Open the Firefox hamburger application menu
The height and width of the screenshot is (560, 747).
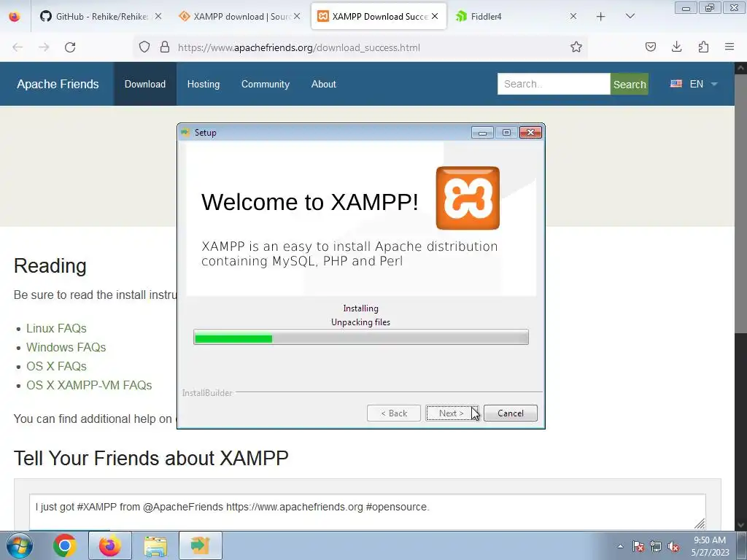click(x=729, y=47)
